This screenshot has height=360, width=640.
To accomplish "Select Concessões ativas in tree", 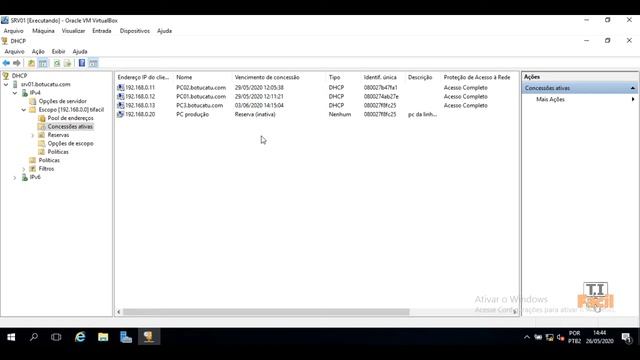I will coord(70,127).
